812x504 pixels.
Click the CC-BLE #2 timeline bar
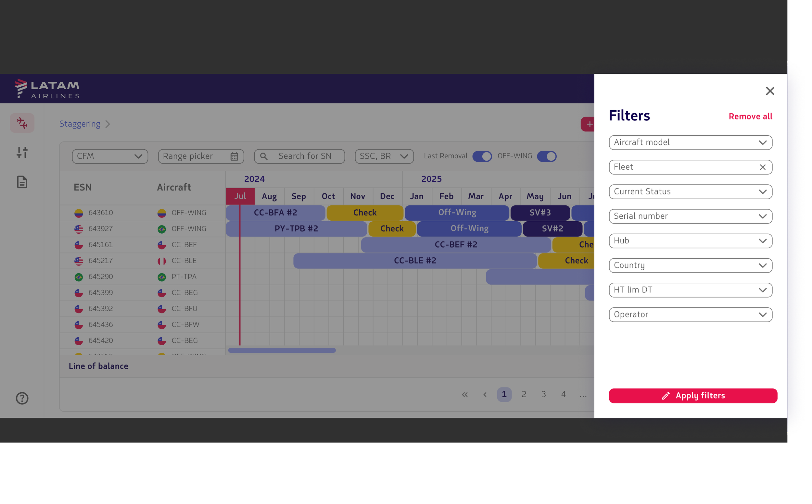click(415, 261)
